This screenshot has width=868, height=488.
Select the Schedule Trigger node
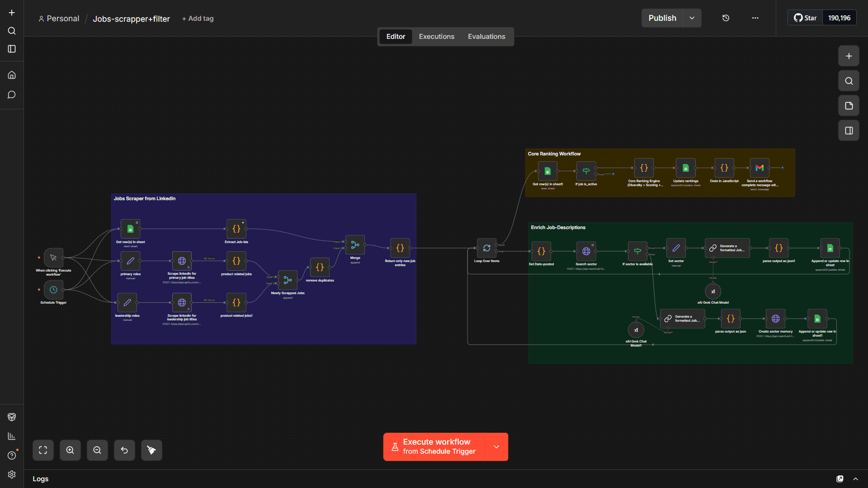(x=53, y=290)
